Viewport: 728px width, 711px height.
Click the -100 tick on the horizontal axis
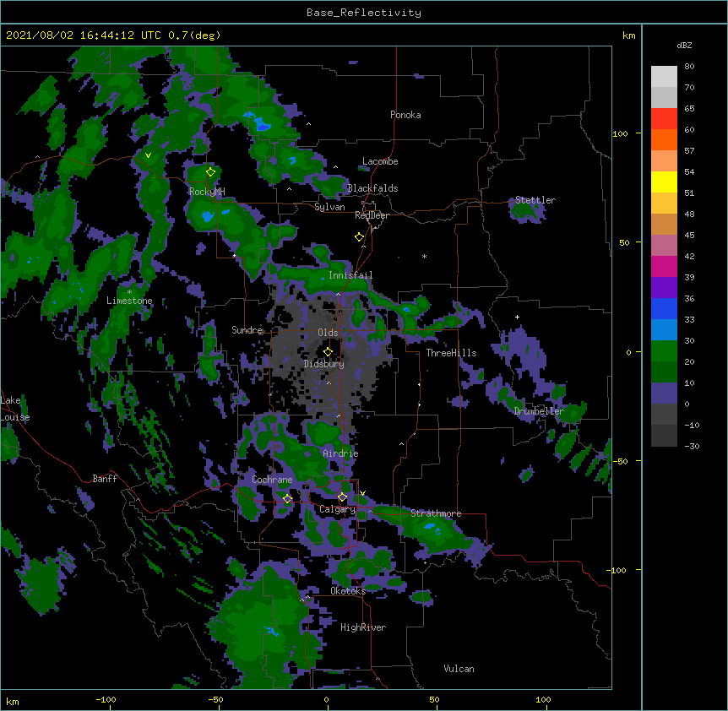click(x=106, y=699)
